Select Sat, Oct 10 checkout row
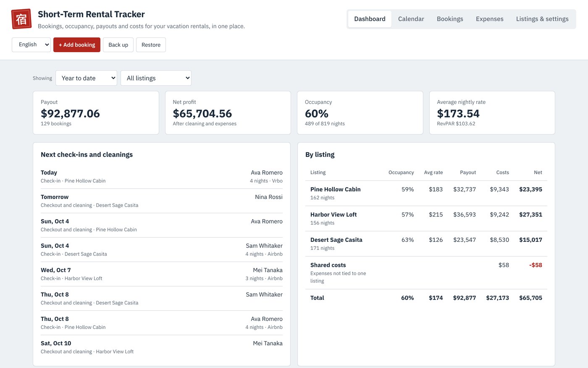 click(x=162, y=347)
